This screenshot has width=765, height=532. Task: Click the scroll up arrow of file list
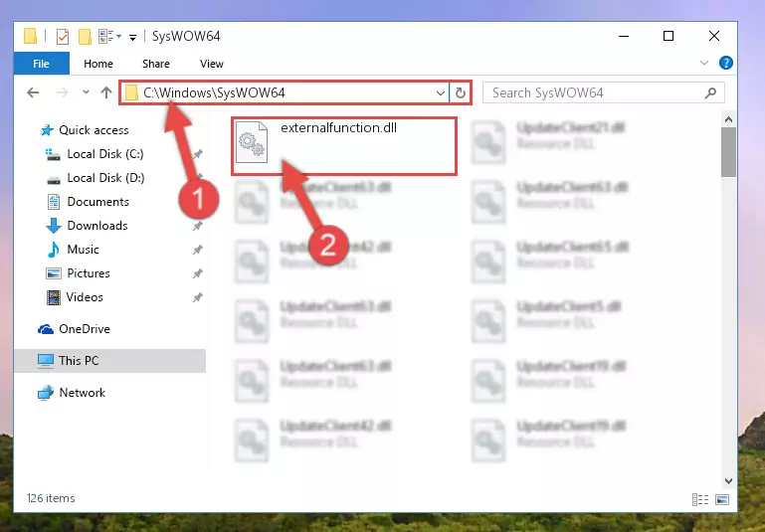pyautogui.click(x=728, y=119)
